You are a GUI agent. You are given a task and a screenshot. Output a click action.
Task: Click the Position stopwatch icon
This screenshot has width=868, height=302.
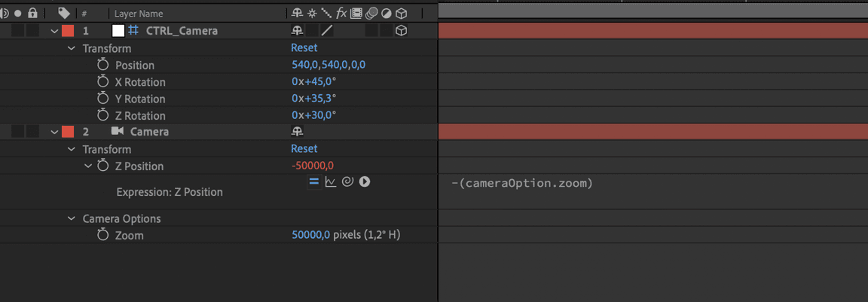103,65
